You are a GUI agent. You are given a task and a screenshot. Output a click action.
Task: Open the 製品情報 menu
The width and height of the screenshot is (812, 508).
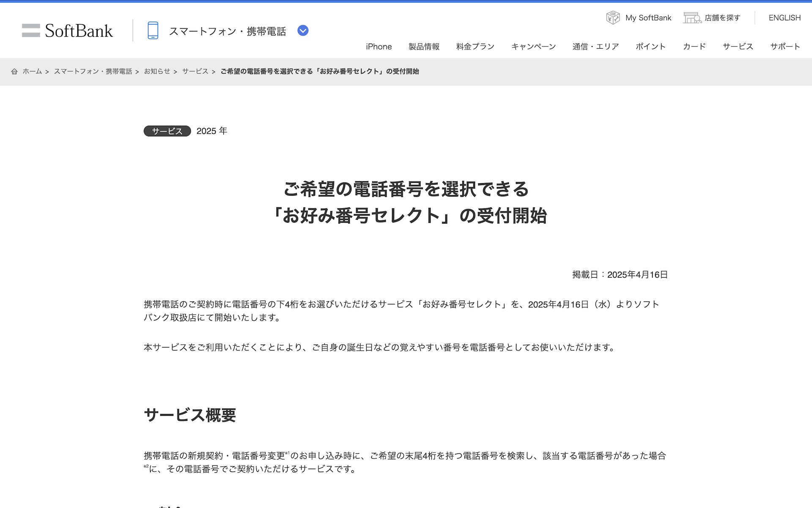[424, 47]
